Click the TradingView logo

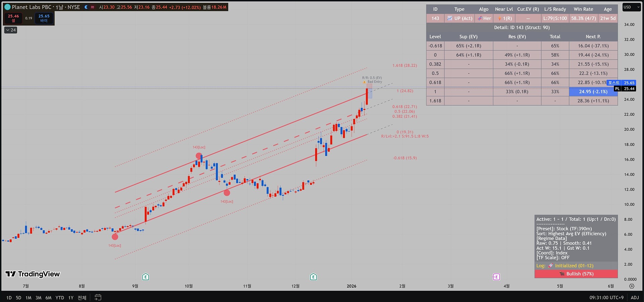[33, 274]
